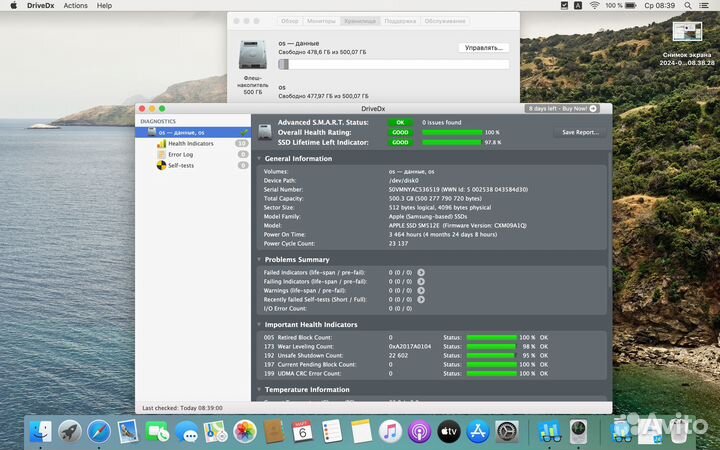Open Apple TV from the Dock
Image resolution: width=720 pixels, height=450 pixels.
click(x=449, y=432)
